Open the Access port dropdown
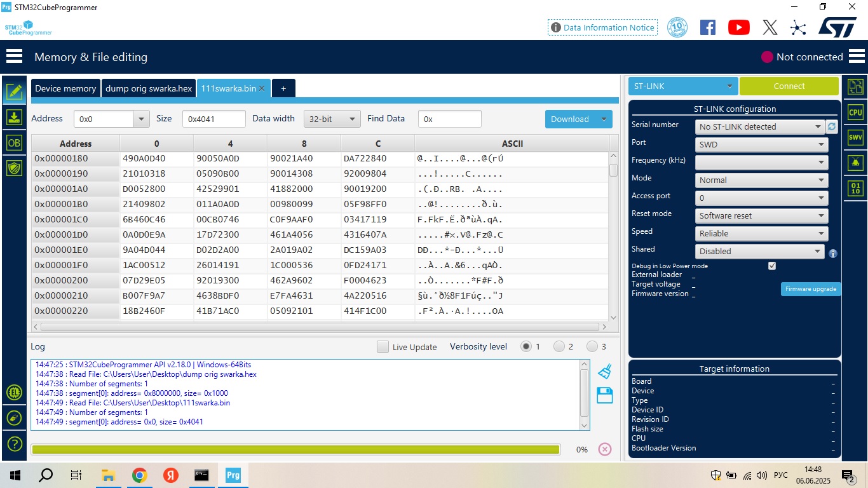 coord(762,198)
